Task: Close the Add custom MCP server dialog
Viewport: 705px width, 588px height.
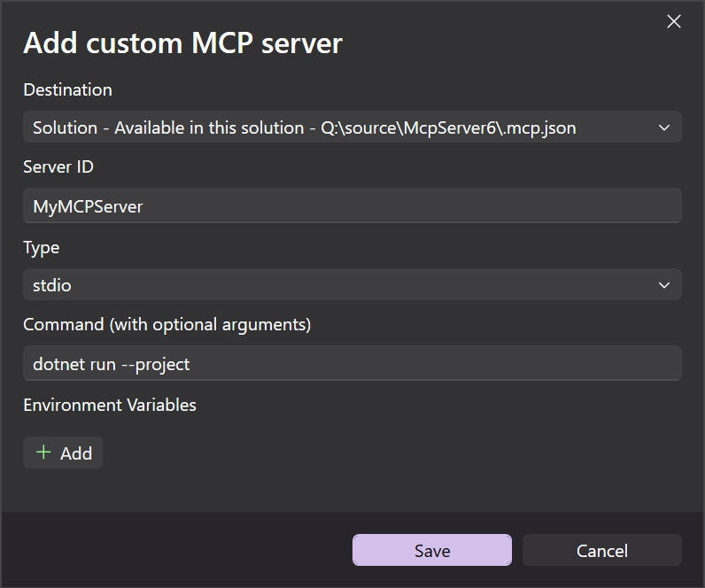Action: (674, 22)
